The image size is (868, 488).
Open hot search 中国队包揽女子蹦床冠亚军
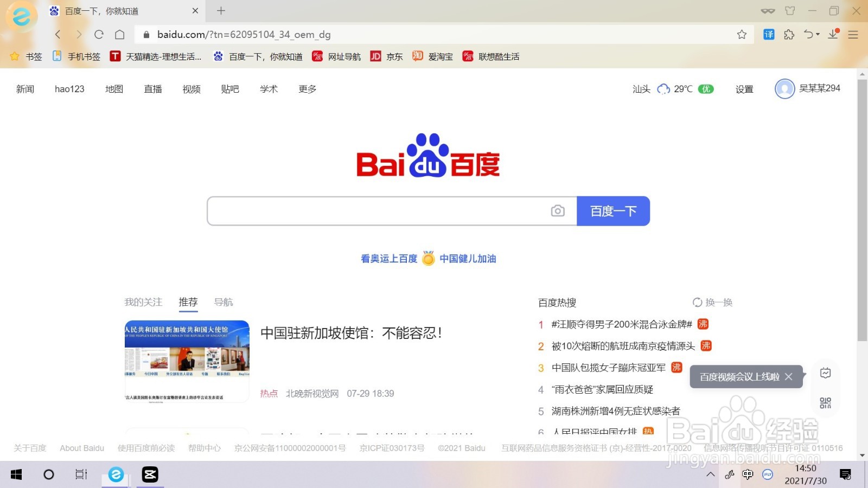point(609,368)
